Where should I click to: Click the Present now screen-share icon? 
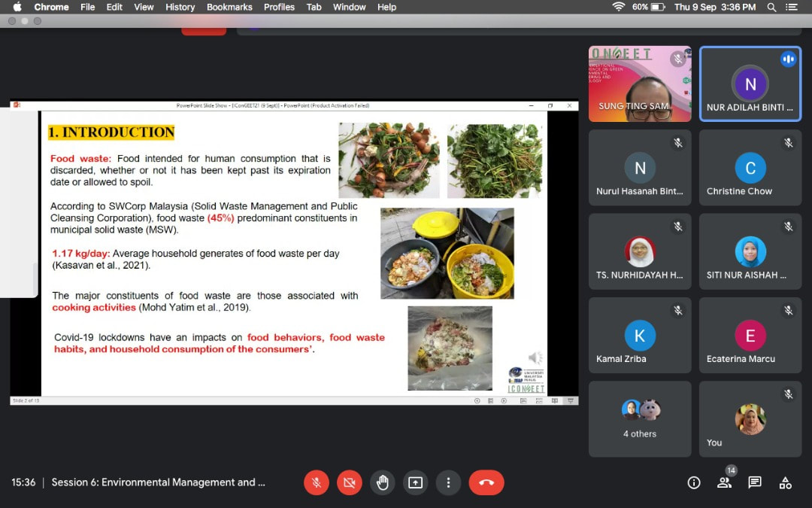click(416, 482)
